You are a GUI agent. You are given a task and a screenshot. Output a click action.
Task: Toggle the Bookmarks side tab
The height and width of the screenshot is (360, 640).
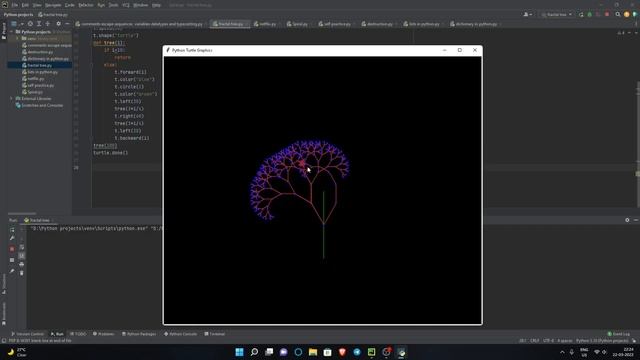pos(4,313)
